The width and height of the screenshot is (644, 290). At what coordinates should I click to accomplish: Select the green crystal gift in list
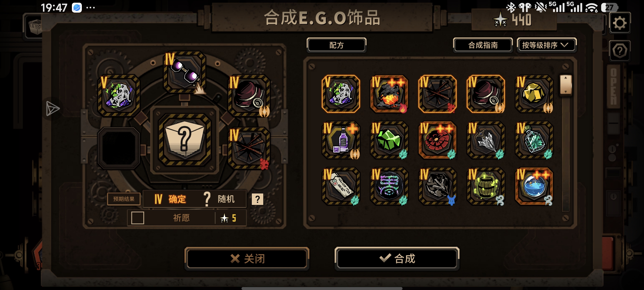pyautogui.click(x=389, y=140)
